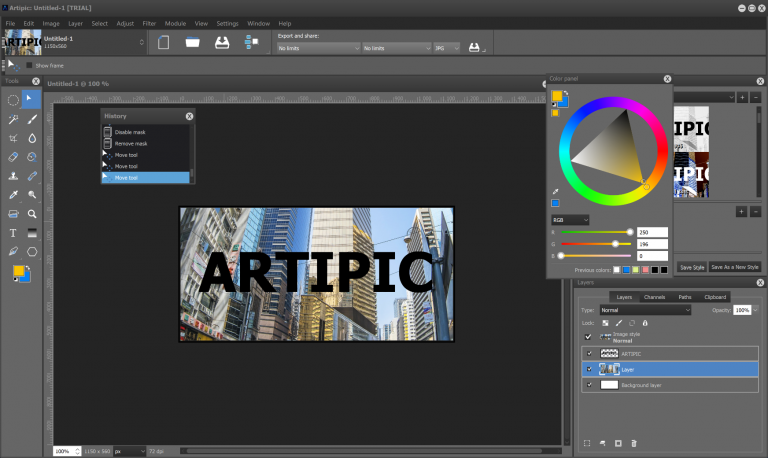Click the New document icon in toolbar
This screenshot has height=458, width=768.
164,43
